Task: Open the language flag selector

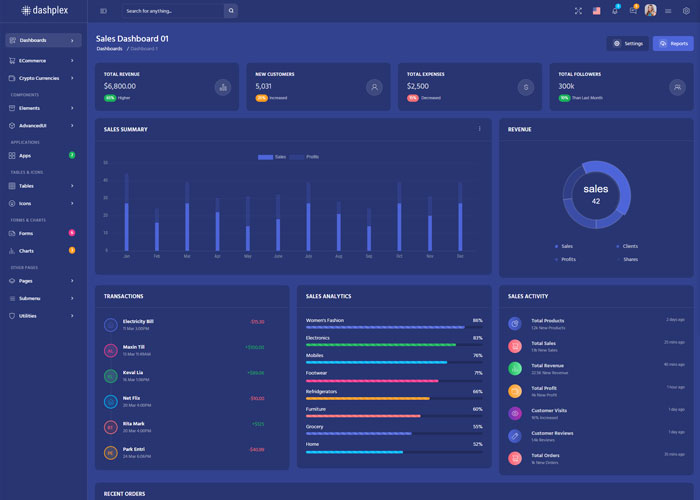Action: coord(597,11)
